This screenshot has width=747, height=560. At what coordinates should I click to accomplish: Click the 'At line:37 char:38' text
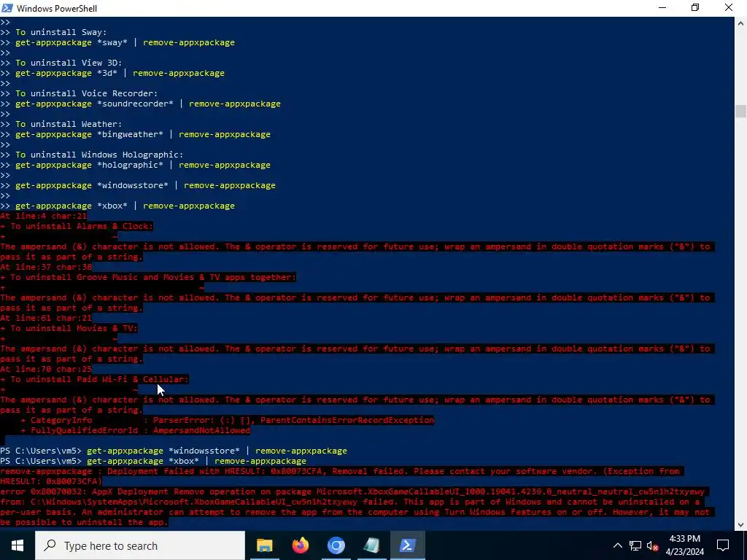click(x=46, y=267)
